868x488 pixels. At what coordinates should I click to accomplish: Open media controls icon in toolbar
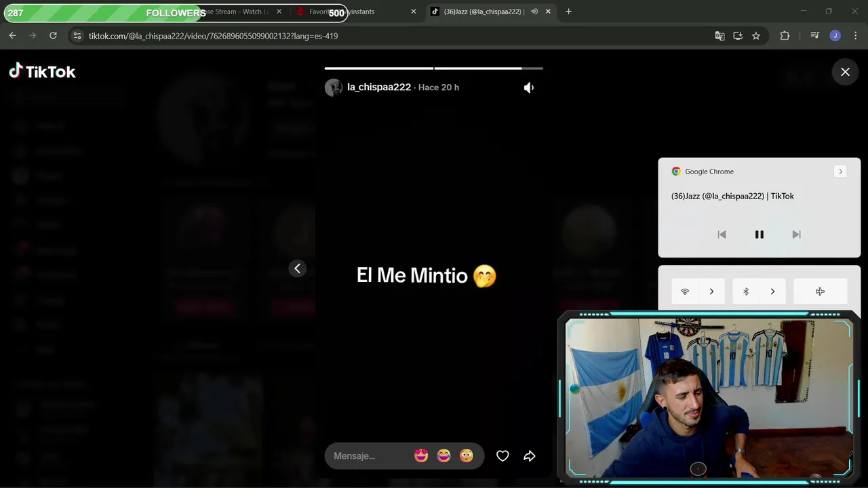click(815, 36)
